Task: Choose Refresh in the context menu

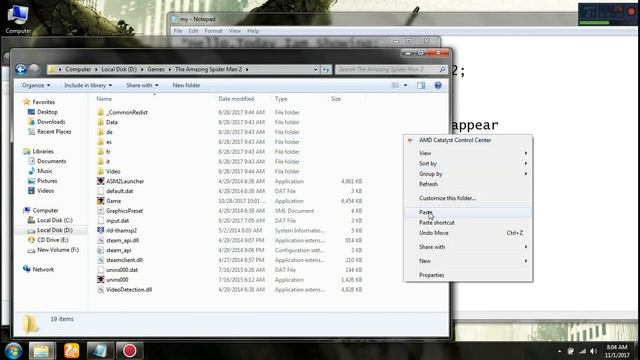Action: pos(468,184)
